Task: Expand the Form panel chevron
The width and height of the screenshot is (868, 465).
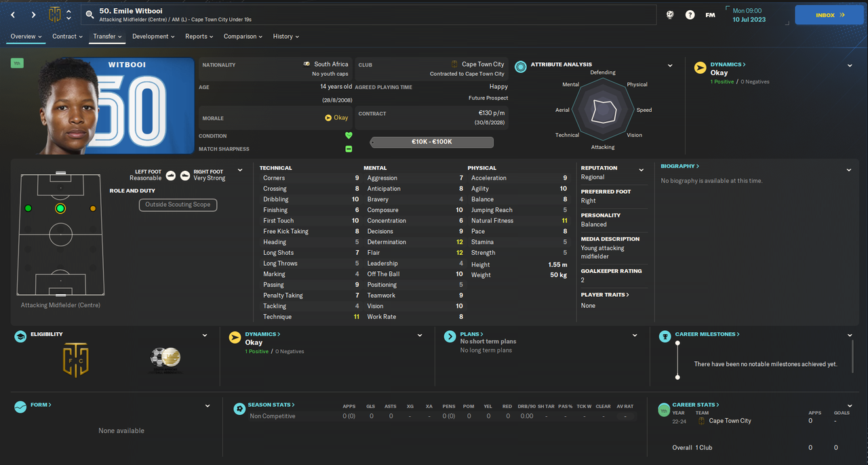Action: click(207, 406)
